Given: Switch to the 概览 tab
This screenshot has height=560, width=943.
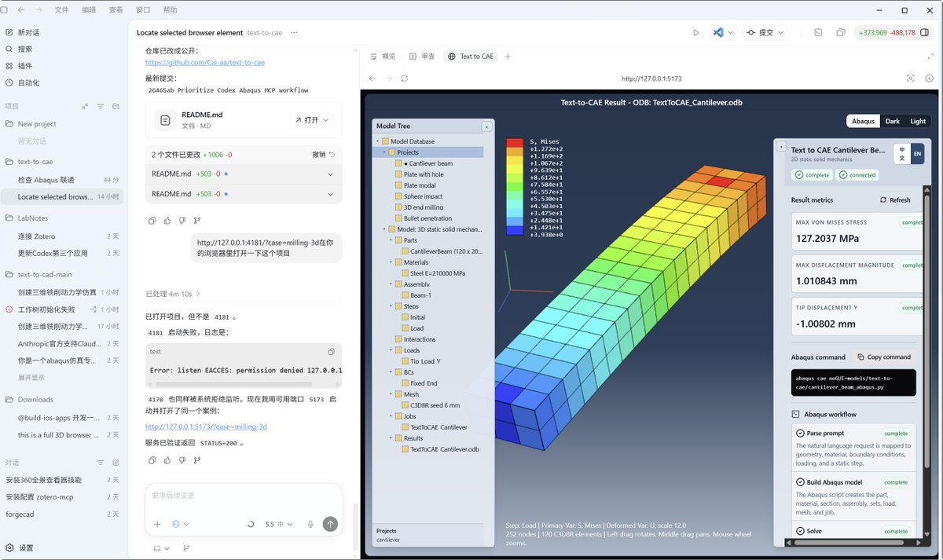Looking at the screenshot, I should click(383, 57).
